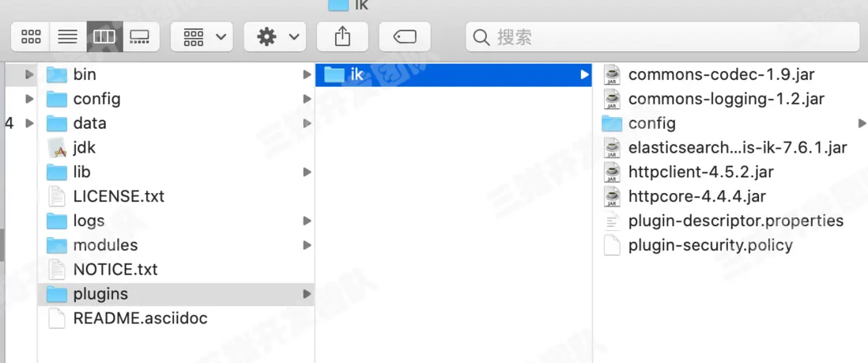Select the bin folder
Viewport: 868px width, 363px height.
(176, 74)
